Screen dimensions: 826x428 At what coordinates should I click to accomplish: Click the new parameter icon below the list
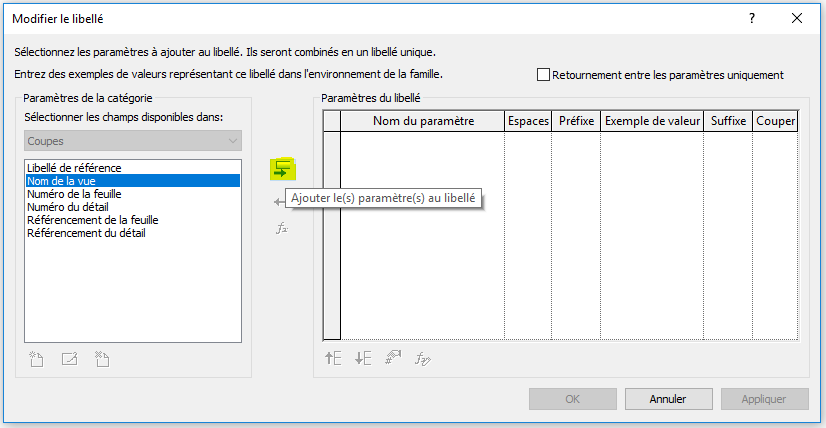38,358
